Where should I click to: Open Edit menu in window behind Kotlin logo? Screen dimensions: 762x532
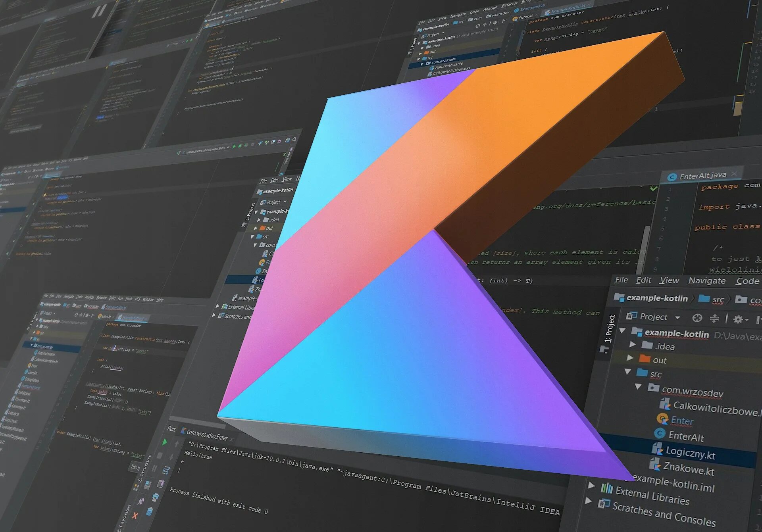(274, 180)
